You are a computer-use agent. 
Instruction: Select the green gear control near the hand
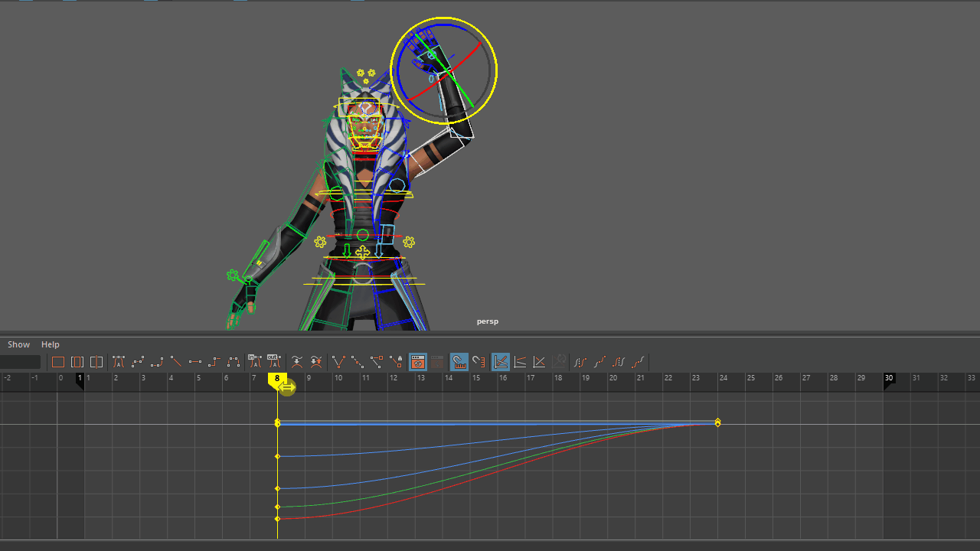233,275
